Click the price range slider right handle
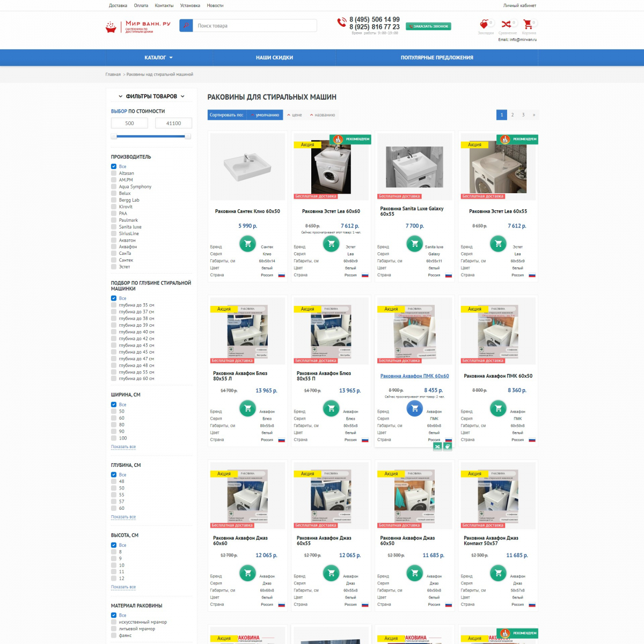Screen dimensions: 644x644 187,136
